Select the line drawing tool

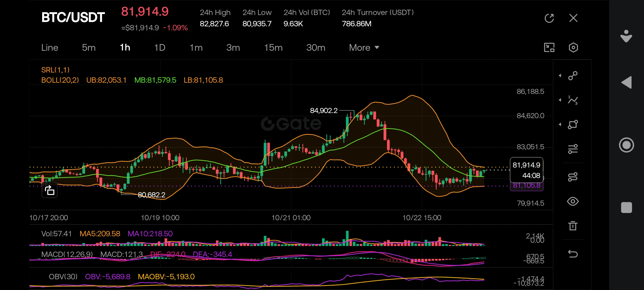pos(573,76)
